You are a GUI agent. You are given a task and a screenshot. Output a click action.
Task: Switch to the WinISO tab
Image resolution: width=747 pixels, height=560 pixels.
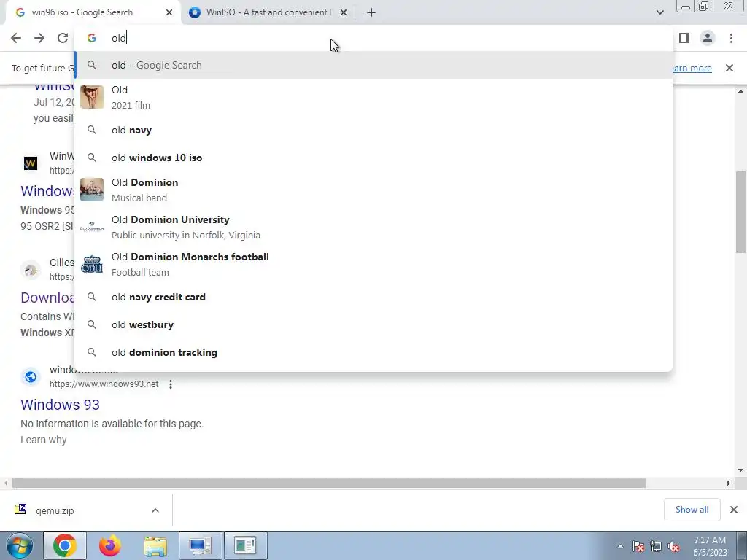(267, 12)
